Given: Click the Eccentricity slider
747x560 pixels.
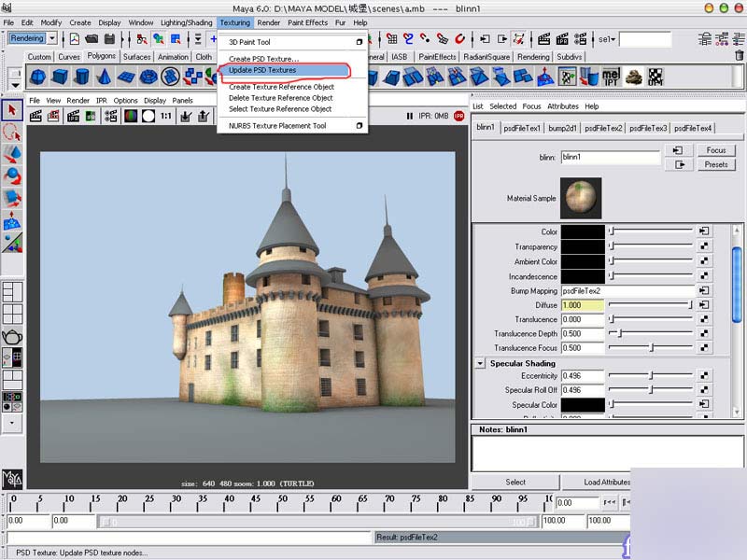Looking at the screenshot, I should point(650,376).
